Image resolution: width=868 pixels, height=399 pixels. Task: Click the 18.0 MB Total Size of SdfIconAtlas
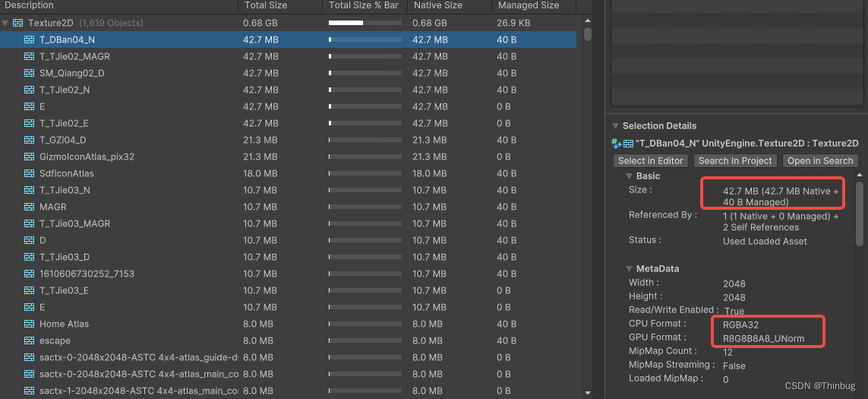pyautogui.click(x=260, y=173)
